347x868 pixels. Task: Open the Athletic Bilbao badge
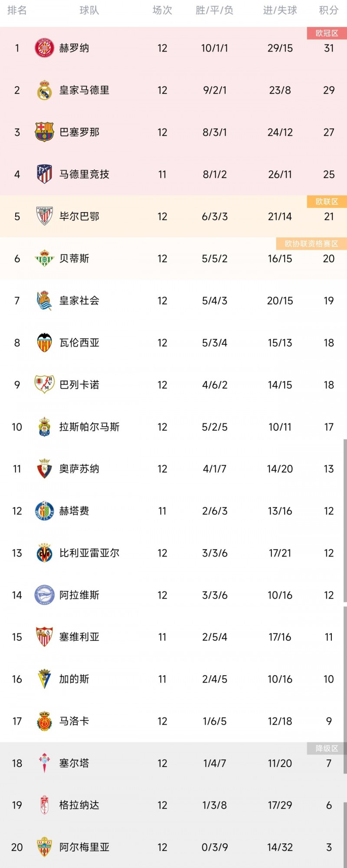click(x=44, y=216)
